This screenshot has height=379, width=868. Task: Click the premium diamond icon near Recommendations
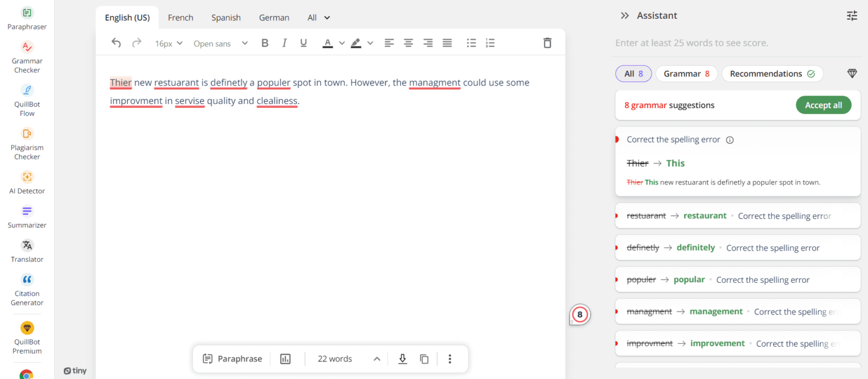point(852,73)
